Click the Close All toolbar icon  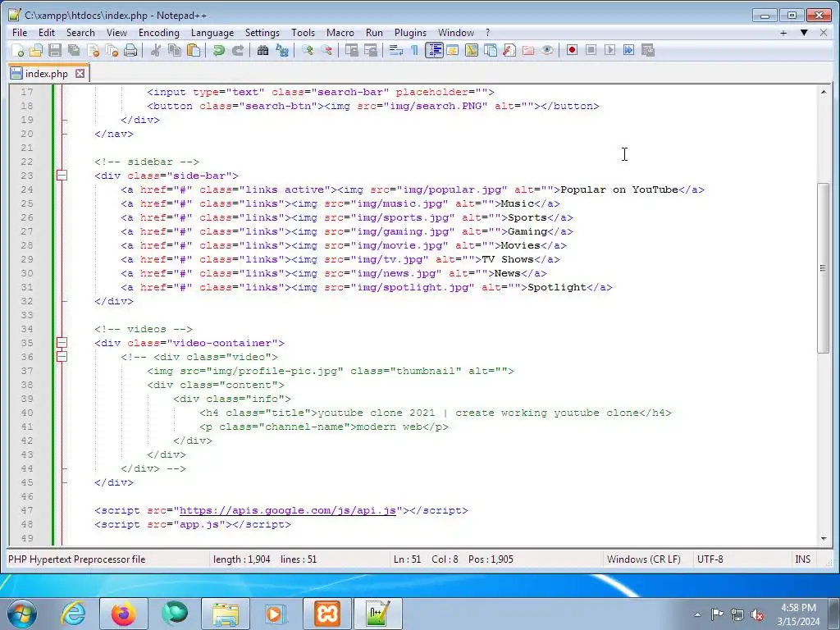click(112, 50)
